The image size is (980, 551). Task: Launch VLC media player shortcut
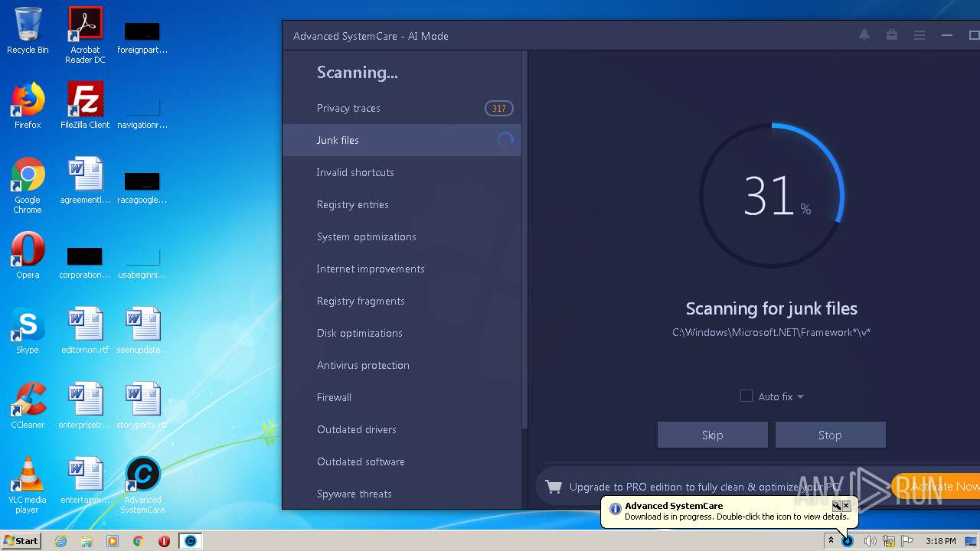[x=28, y=485]
